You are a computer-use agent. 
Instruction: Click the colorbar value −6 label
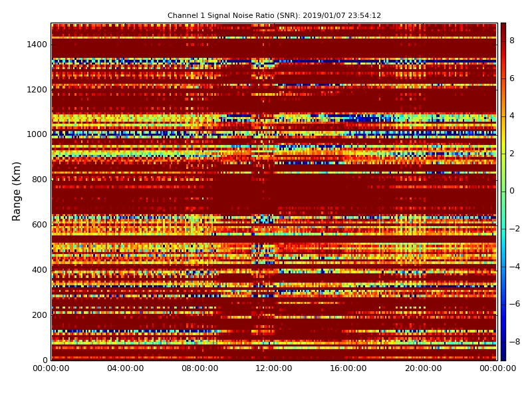coord(515,304)
